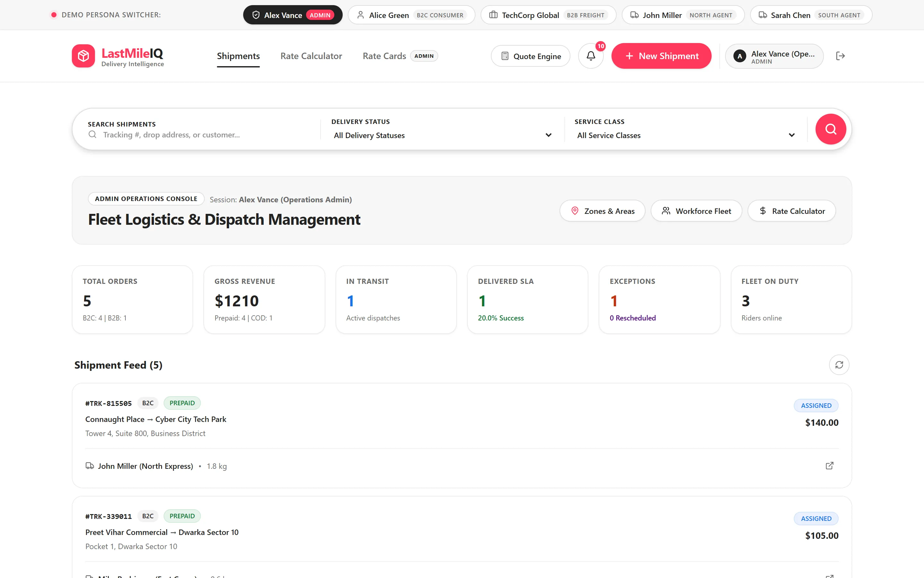Click the calculator icon in Quote Engine
Viewport: 924px width, 578px height.
(x=505, y=56)
